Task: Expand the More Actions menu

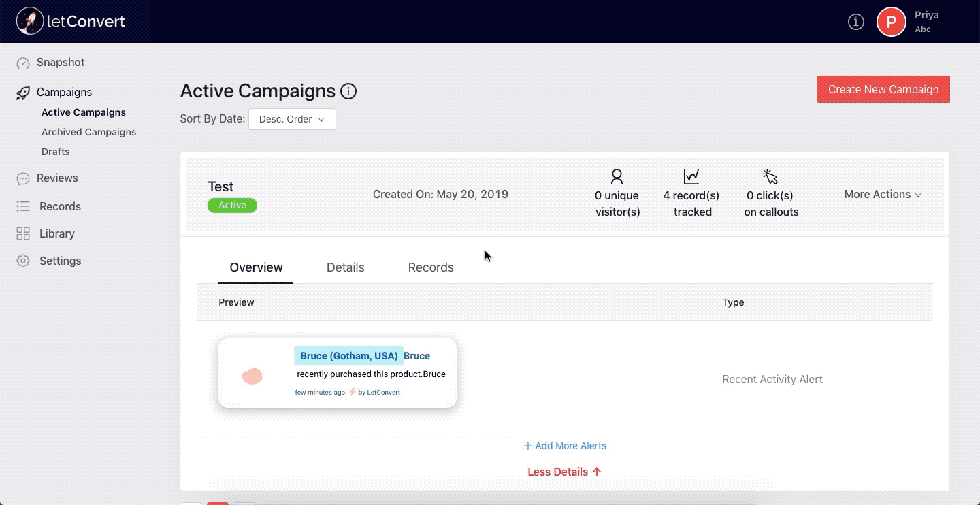Action: pos(882,195)
